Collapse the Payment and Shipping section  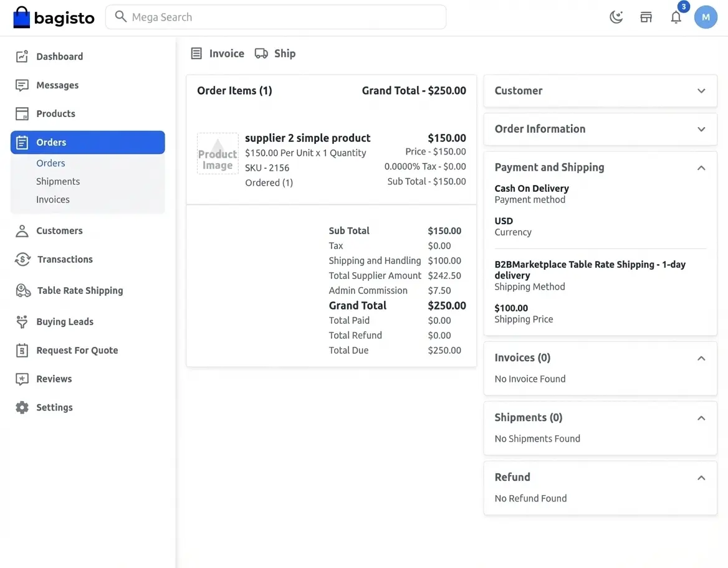coord(701,168)
